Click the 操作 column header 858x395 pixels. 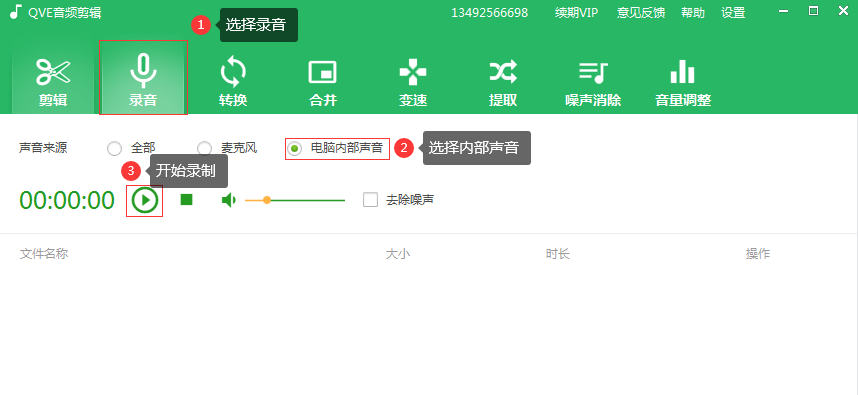point(758,254)
